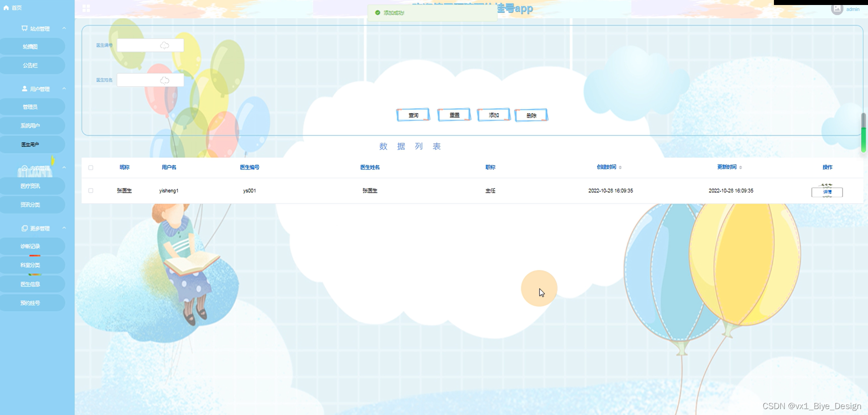The width and height of the screenshot is (868, 415).
Task: Tick the checkbox for row 张医生
Action: [91, 190]
